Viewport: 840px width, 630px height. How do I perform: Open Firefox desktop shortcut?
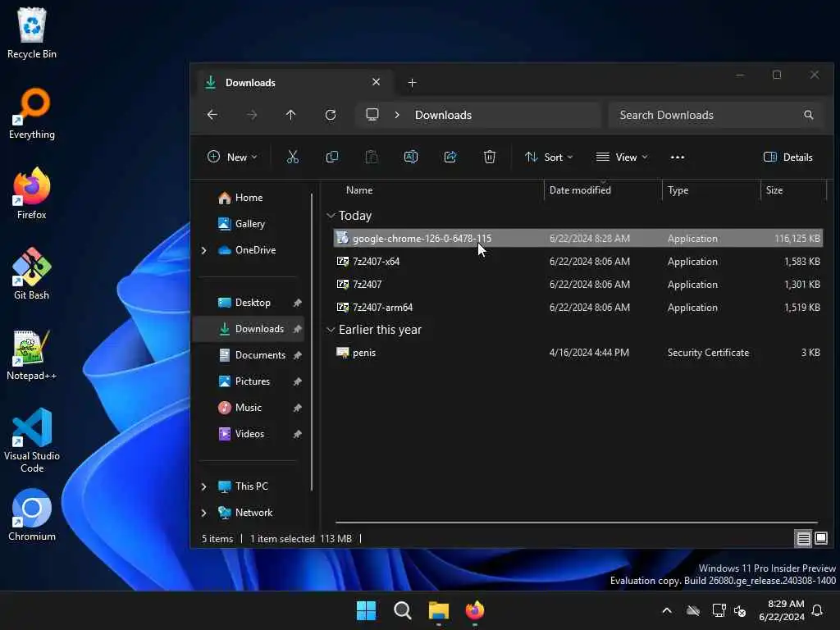click(32, 194)
